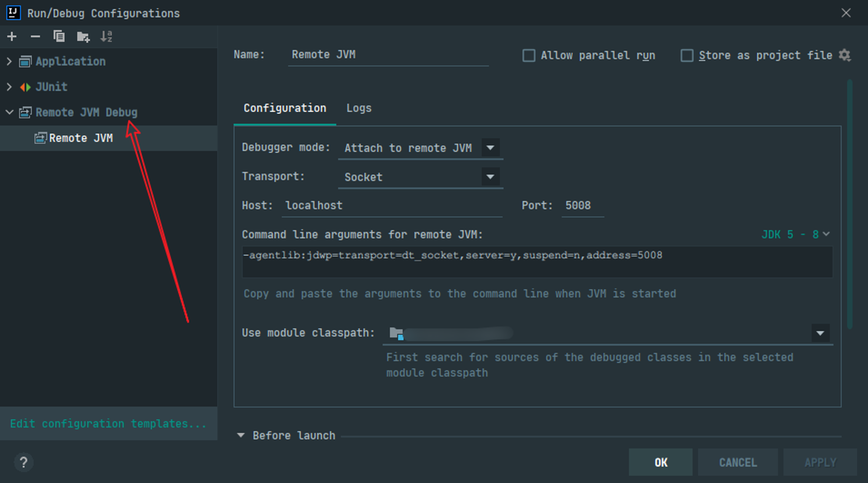Add a new configuration with plus icon

pos(12,36)
